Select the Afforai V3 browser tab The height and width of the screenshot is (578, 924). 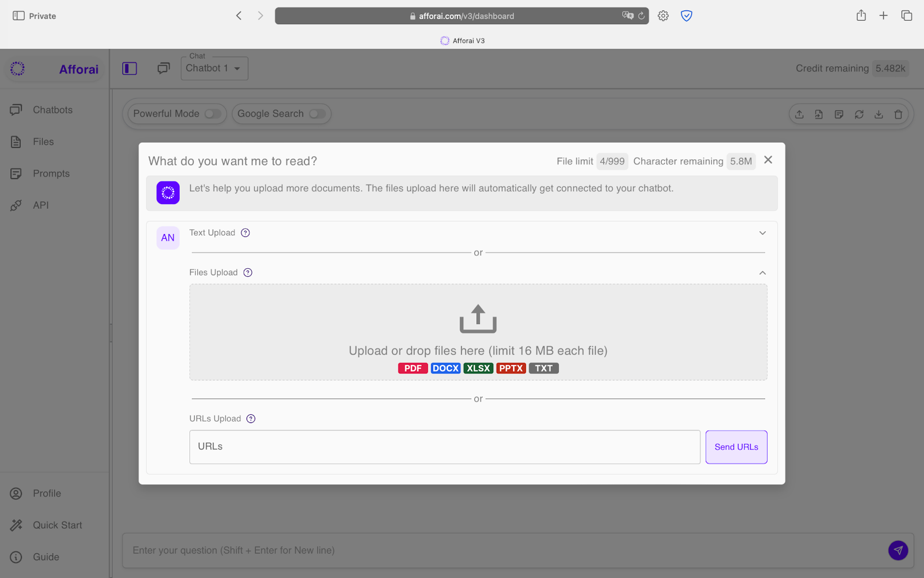[462, 40]
